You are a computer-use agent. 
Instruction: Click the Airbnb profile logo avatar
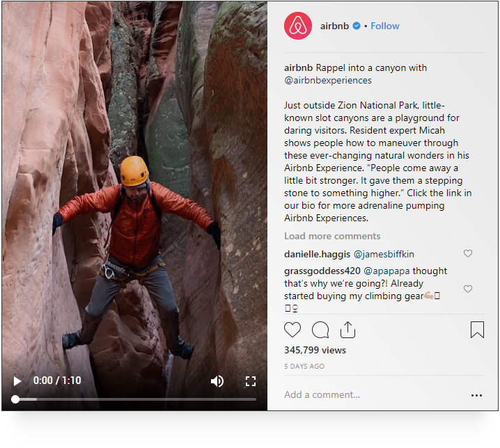(x=298, y=26)
